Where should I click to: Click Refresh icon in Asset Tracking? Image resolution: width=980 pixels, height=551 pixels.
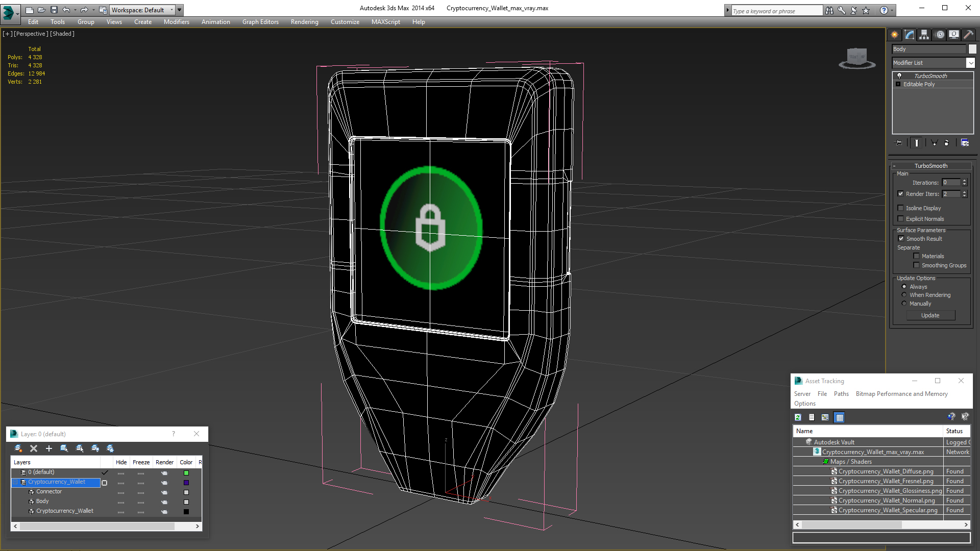[x=798, y=417]
